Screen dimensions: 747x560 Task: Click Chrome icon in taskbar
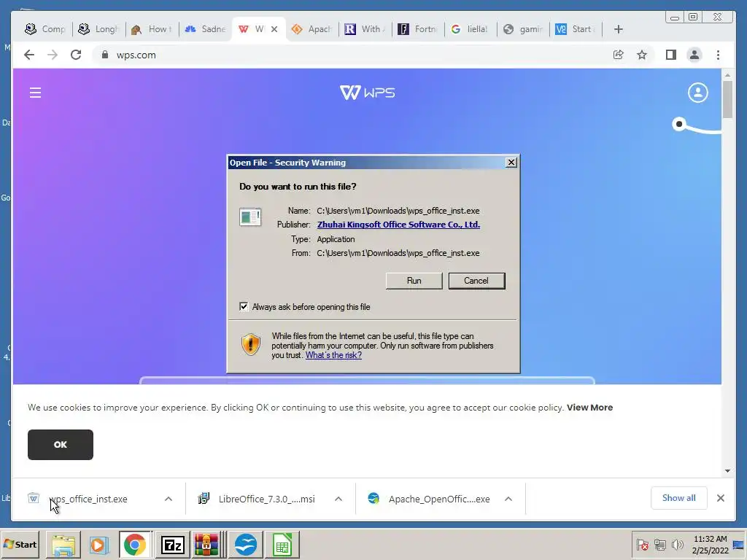coord(135,544)
